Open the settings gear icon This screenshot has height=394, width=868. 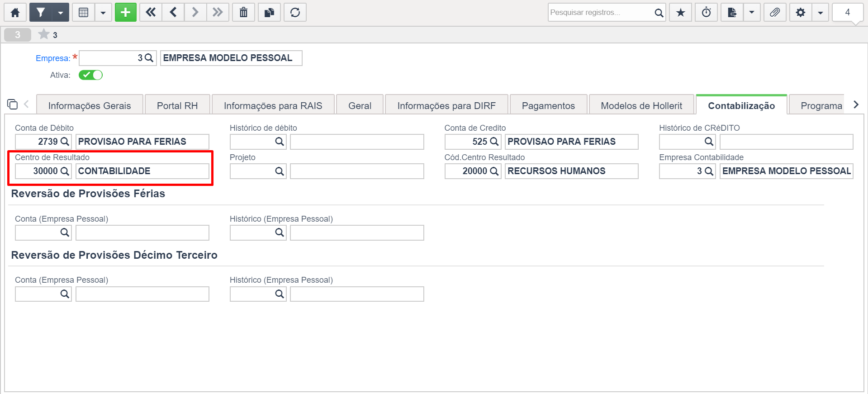coord(801,12)
